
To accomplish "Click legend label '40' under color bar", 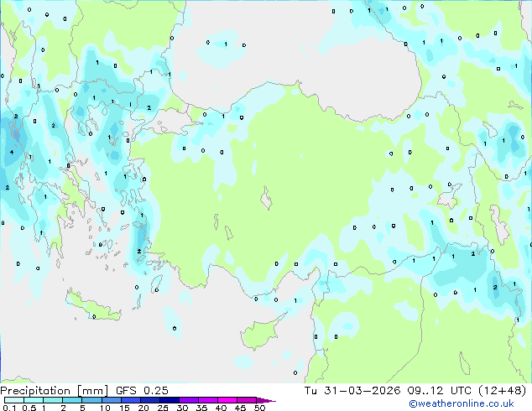I will pyautogui.click(x=221, y=408).
